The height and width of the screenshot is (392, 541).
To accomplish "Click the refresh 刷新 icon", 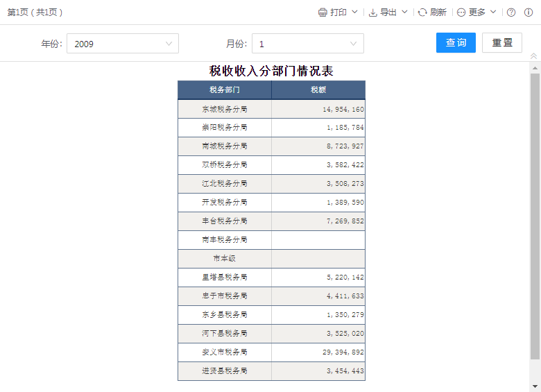I will (x=422, y=12).
